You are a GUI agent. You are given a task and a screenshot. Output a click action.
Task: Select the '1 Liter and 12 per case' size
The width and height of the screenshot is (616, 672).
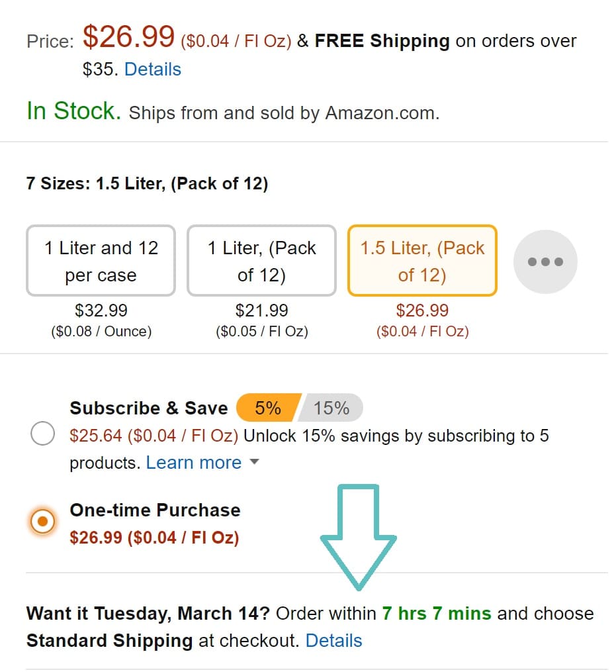point(100,260)
